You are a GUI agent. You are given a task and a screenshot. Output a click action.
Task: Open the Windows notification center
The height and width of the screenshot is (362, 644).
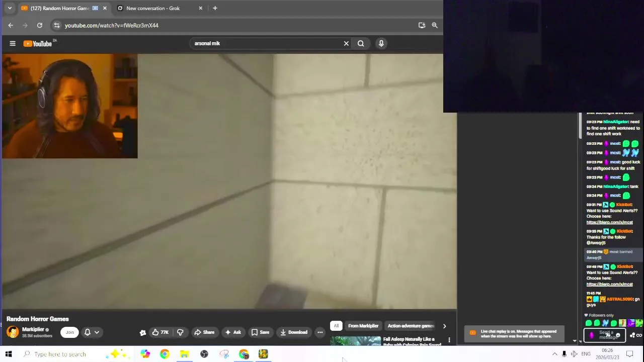tap(629, 354)
